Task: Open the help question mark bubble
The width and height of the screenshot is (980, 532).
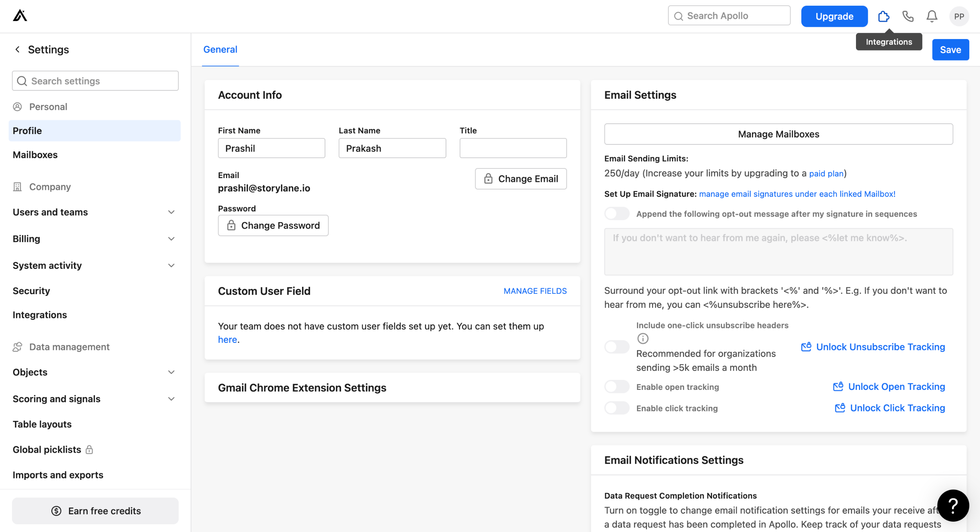Action: pyautogui.click(x=953, y=505)
